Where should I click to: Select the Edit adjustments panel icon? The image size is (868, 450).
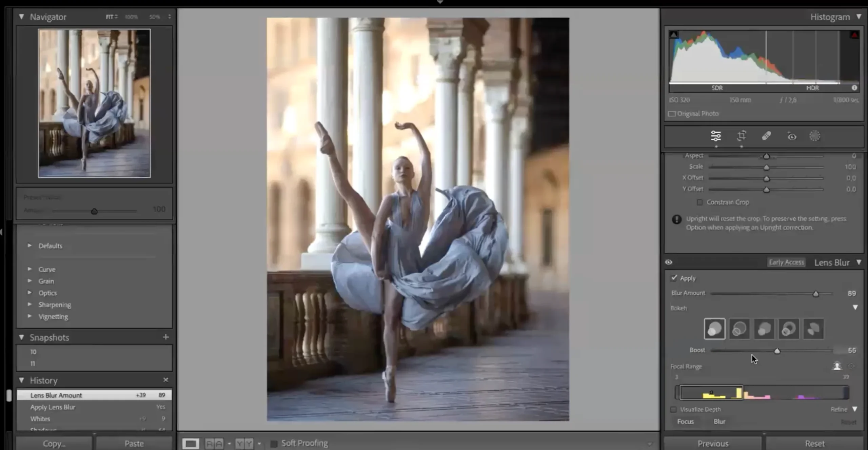point(716,136)
